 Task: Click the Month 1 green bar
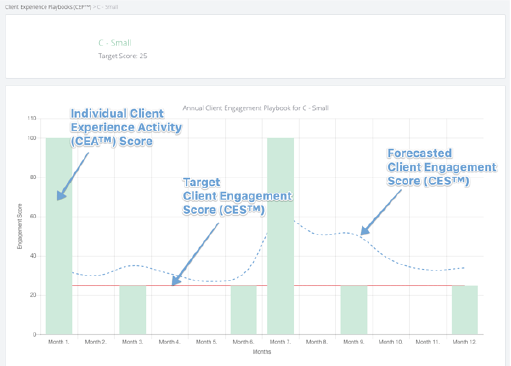pos(59,236)
